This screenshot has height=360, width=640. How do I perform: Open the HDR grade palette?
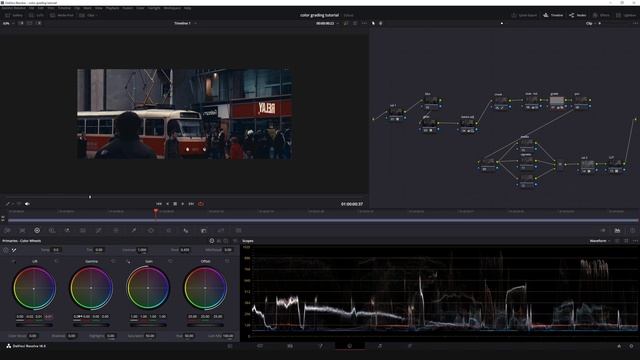[52, 231]
